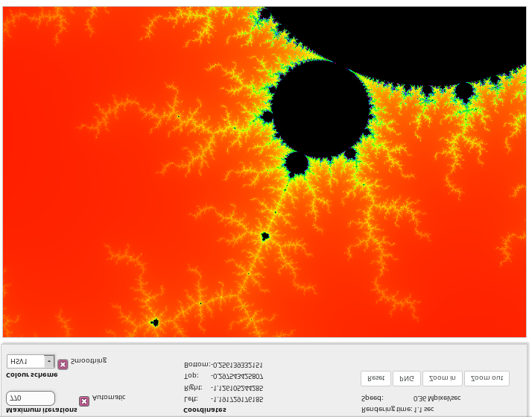Click the Top coordinate value
Viewport: 532px width, 417px height.
coord(237,376)
